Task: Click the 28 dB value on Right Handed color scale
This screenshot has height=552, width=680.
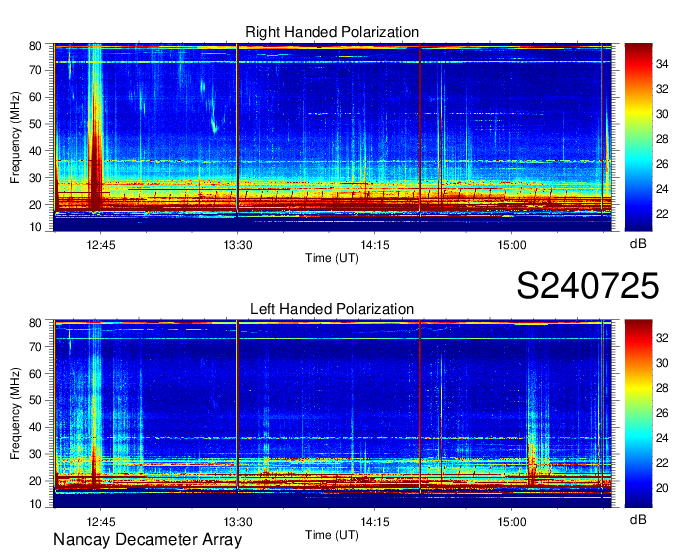Action: click(662, 139)
